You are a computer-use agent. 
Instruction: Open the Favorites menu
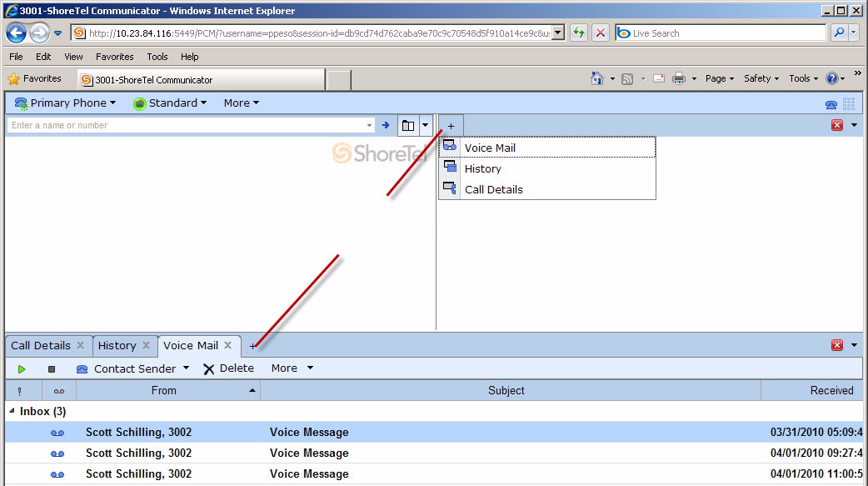click(x=115, y=57)
